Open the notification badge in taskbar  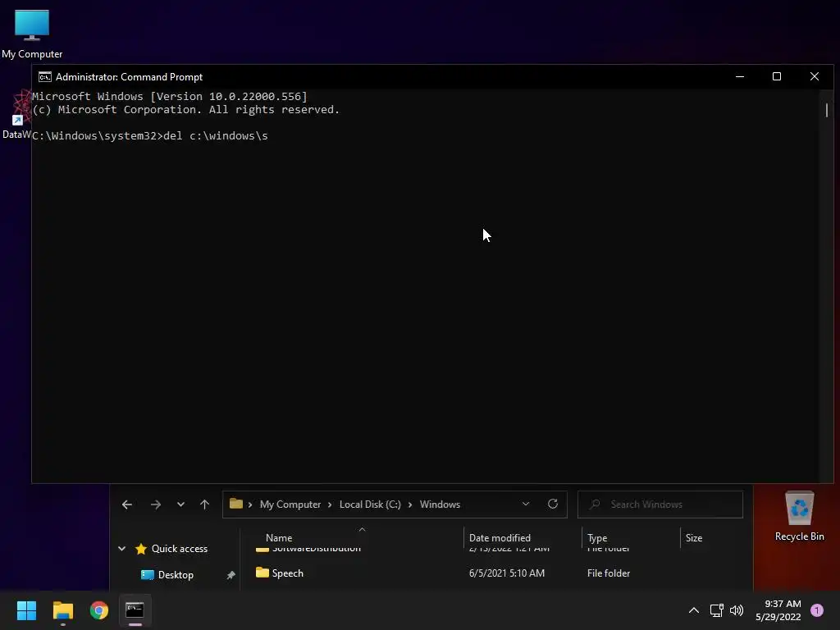pos(817,610)
